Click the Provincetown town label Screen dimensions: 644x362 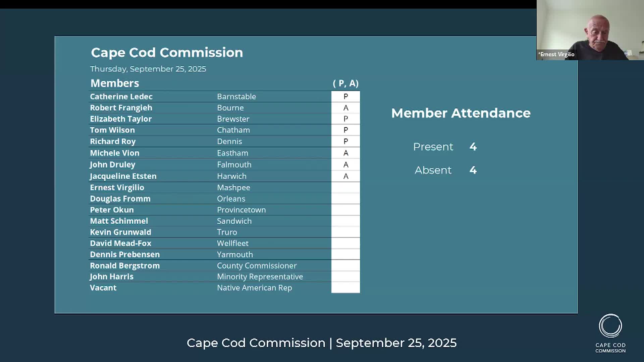(241, 210)
